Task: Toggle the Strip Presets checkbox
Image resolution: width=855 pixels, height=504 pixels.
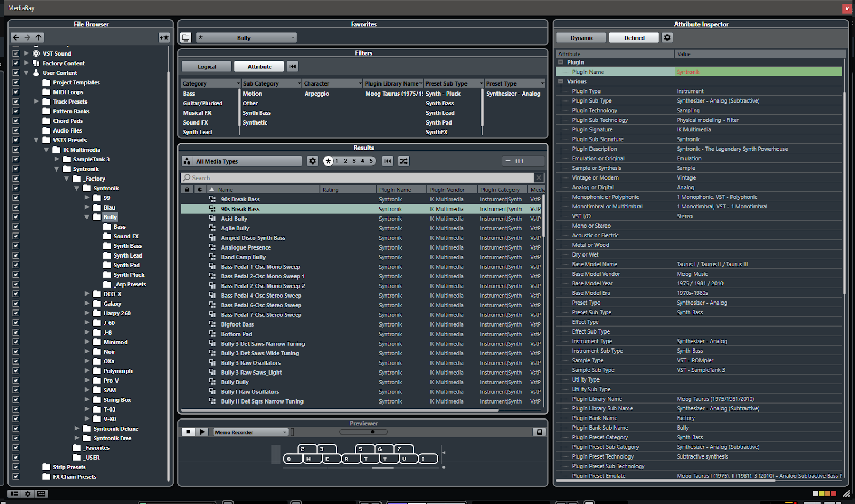Action: coord(15,467)
